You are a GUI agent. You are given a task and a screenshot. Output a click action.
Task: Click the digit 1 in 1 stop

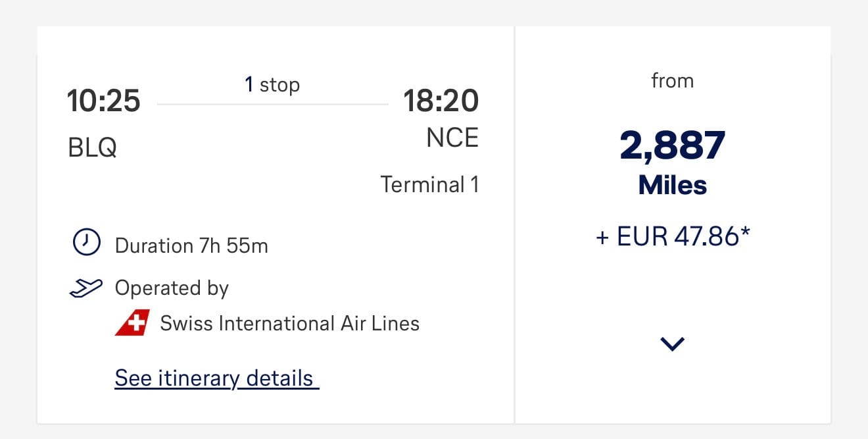click(x=249, y=85)
